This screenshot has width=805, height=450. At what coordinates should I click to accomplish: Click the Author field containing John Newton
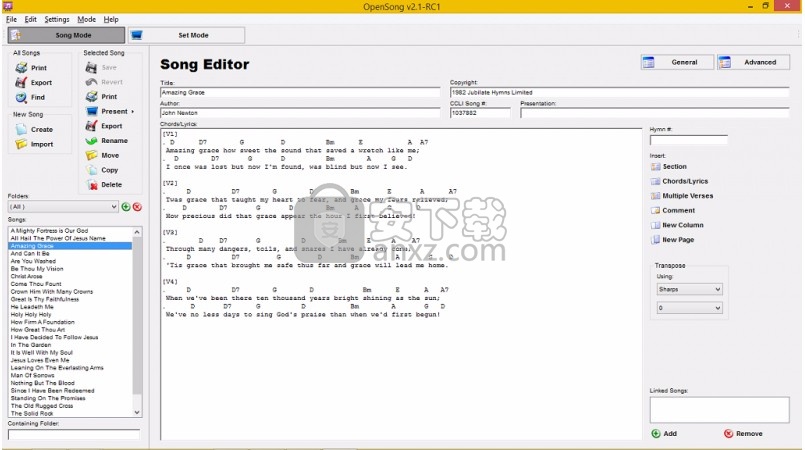click(x=300, y=113)
